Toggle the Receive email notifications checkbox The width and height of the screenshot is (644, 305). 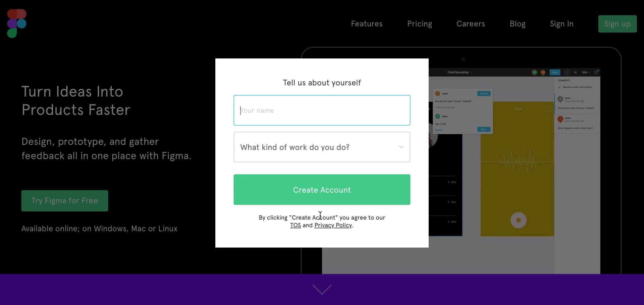pos(559,87)
